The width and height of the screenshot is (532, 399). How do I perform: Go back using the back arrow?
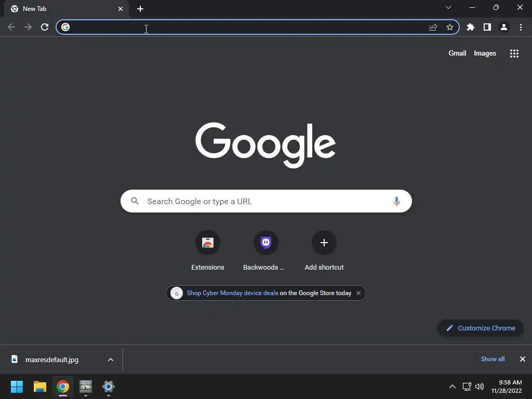pos(11,27)
